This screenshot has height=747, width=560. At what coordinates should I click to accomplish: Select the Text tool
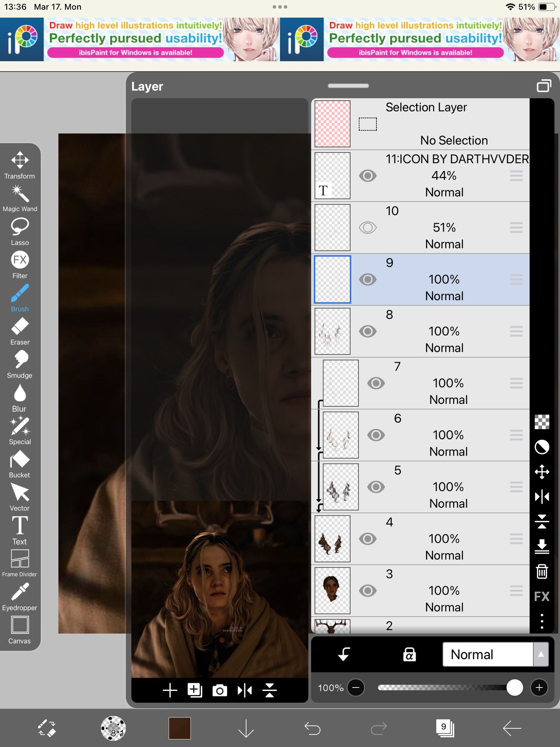coord(20,531)
